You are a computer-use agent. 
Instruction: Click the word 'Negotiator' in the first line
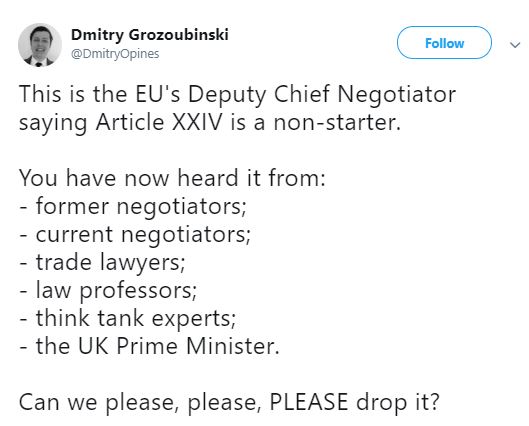pyautogui.click(x=396, y=95)
